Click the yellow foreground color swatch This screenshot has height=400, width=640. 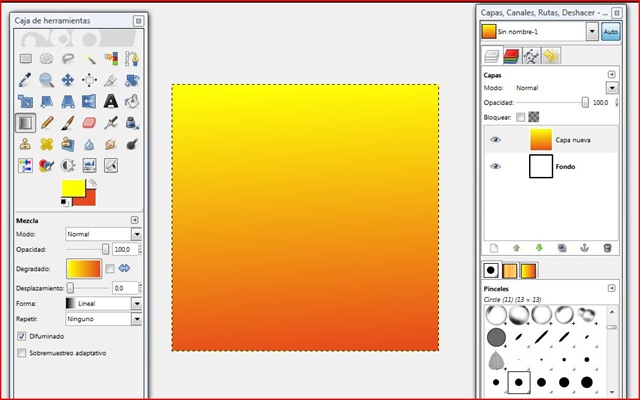click(x=73, y=188)
